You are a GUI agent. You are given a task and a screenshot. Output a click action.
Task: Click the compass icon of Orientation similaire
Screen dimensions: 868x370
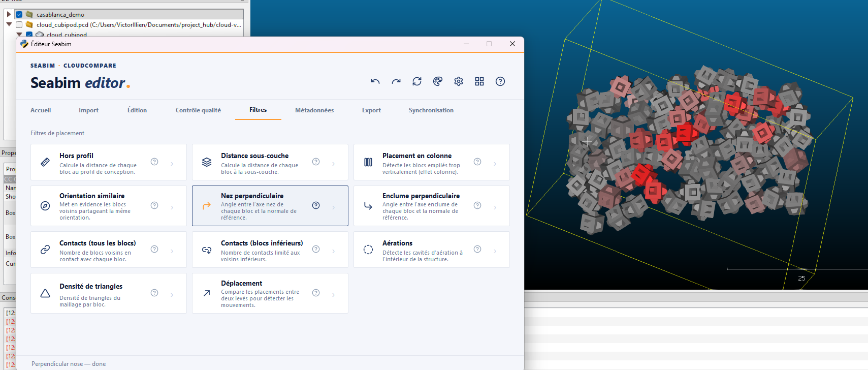[x=45, y=206]
